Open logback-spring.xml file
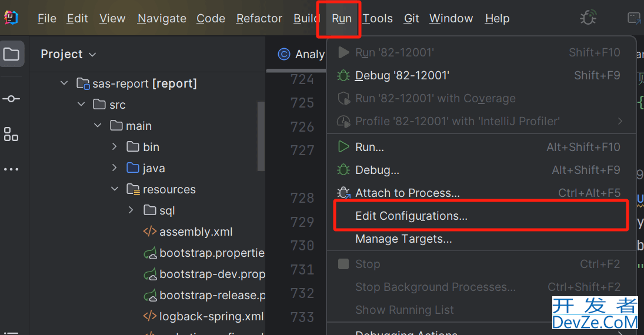The width and height of the screenshot is (644, 335). (211, 316)
